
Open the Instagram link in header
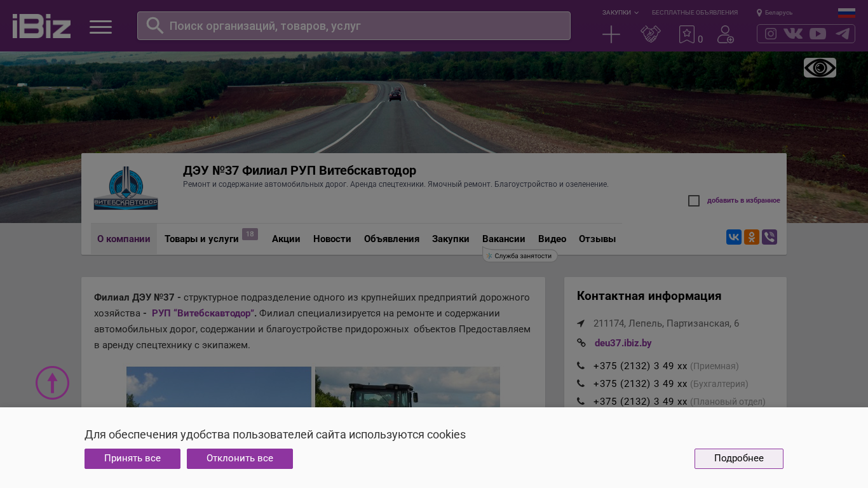tap(771, 34)
